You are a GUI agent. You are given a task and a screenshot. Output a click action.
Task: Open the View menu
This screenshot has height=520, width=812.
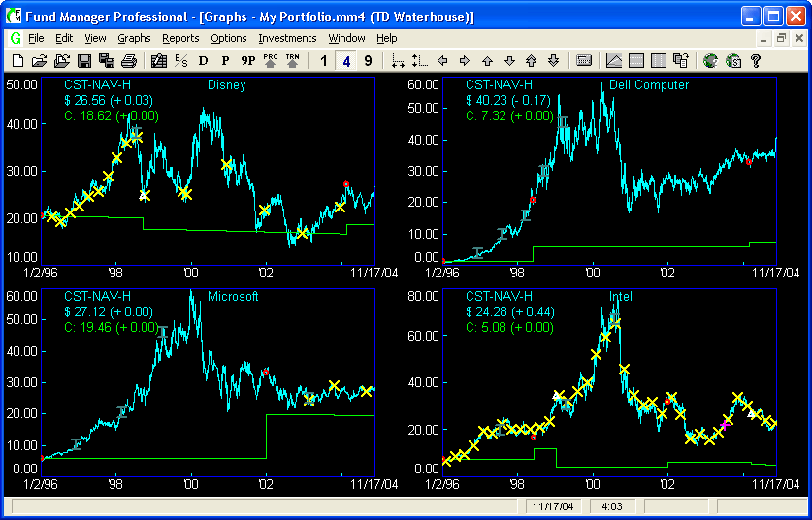coord(95,39)
